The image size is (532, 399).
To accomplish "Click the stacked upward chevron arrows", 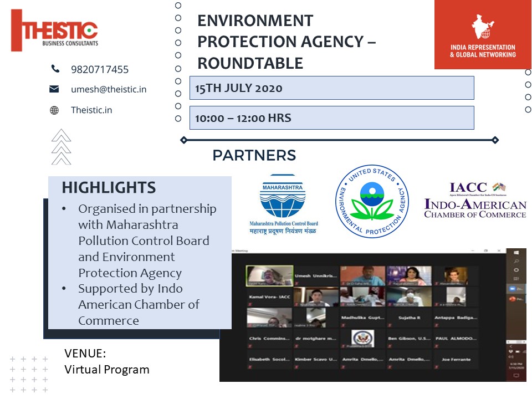I will pyautogui.click(x=61, y=147).
